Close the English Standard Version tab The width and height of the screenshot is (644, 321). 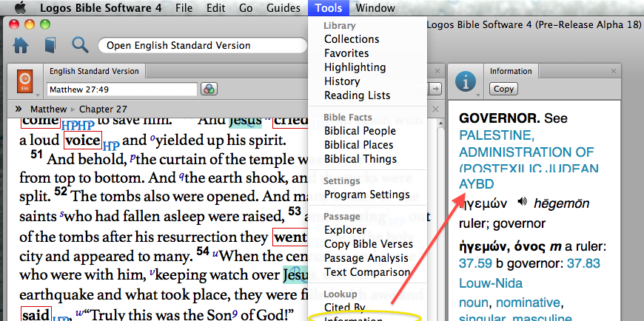pos(437,71)
